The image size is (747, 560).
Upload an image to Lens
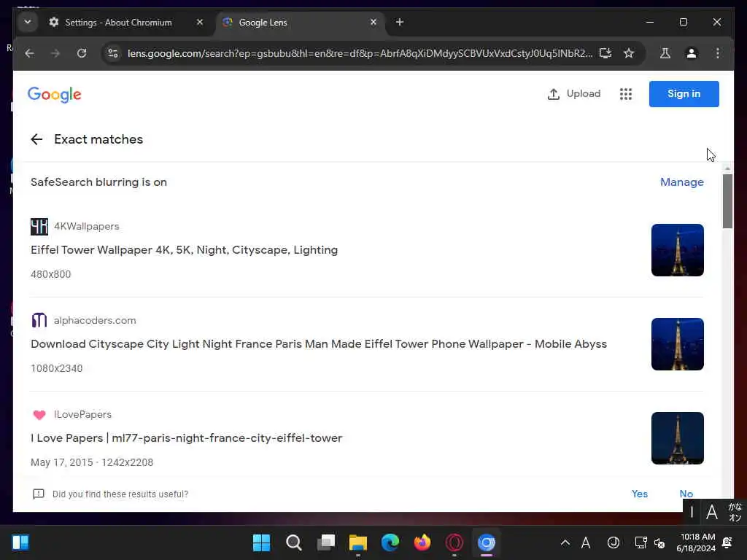574,94
